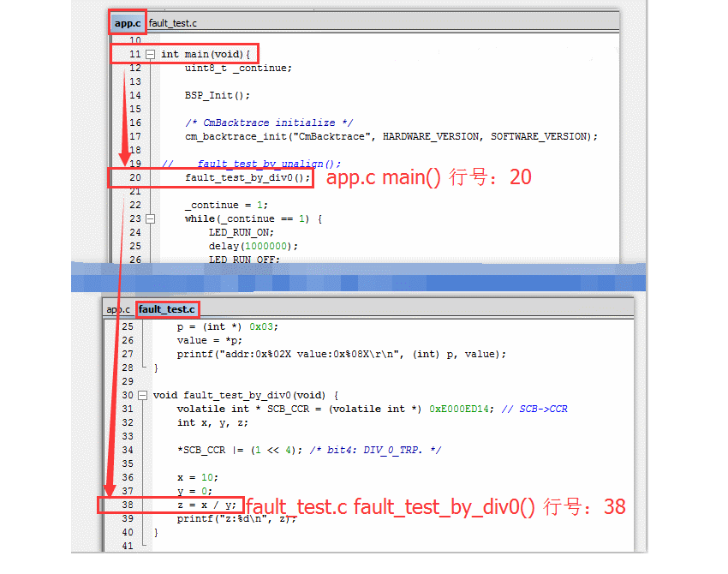The height and width of the screenshot is (574, 728).
Task: Click line number 17 in app.c gutter
Action: point(134,136)
